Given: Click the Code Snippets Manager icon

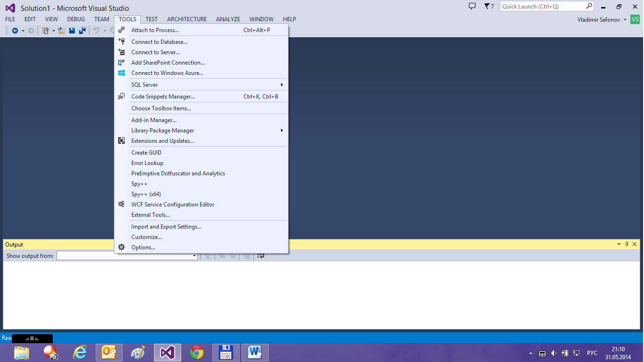Looking at the screenshot, I should 121,96.
